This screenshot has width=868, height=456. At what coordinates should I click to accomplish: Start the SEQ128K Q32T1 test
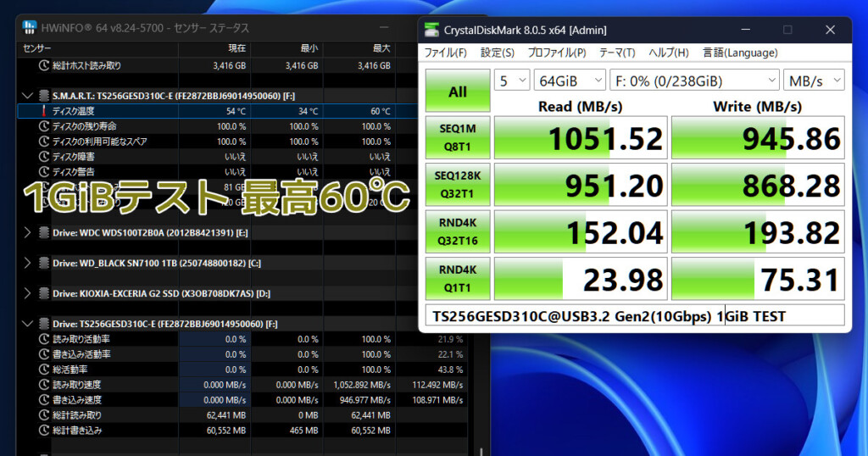tap(458, 185)
